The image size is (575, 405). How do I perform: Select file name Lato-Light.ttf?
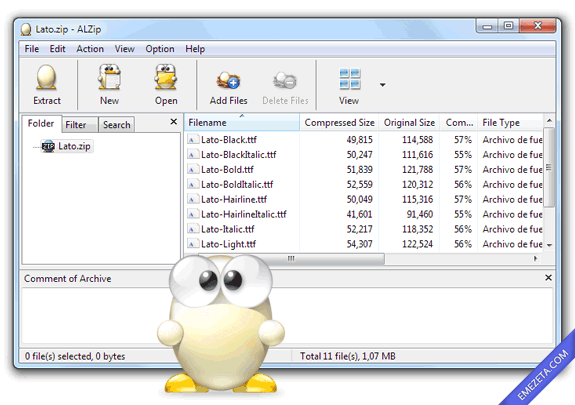point(228,244)
